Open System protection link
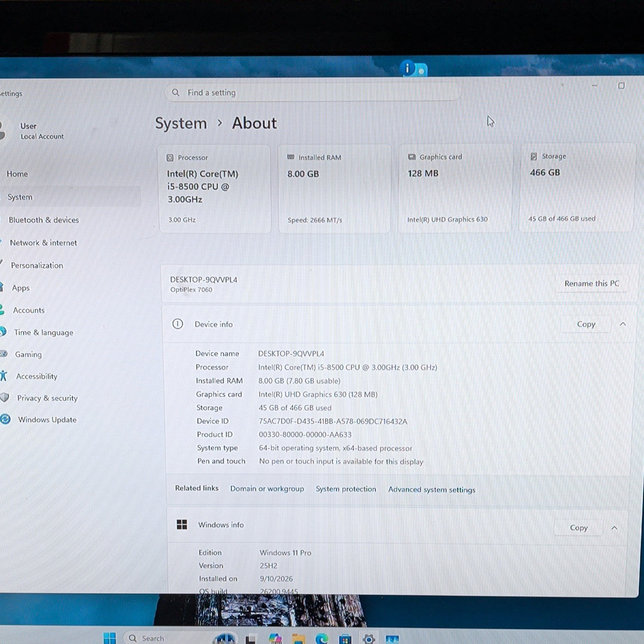The height and width of the screenshot is (644, 644). point(346,489)
